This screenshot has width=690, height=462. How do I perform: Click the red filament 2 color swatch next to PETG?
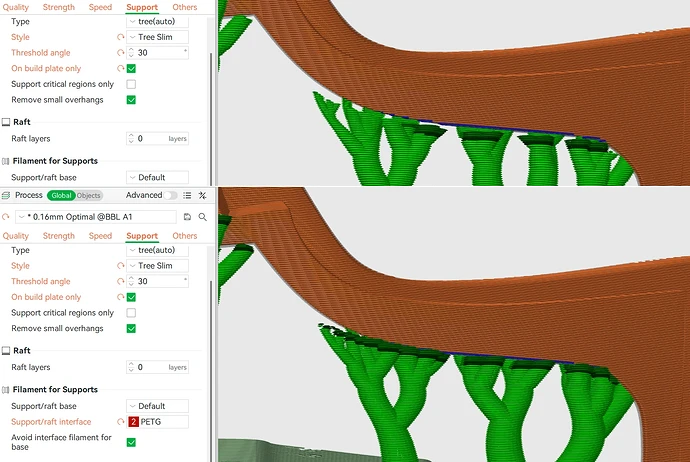[x=133, y=422]
